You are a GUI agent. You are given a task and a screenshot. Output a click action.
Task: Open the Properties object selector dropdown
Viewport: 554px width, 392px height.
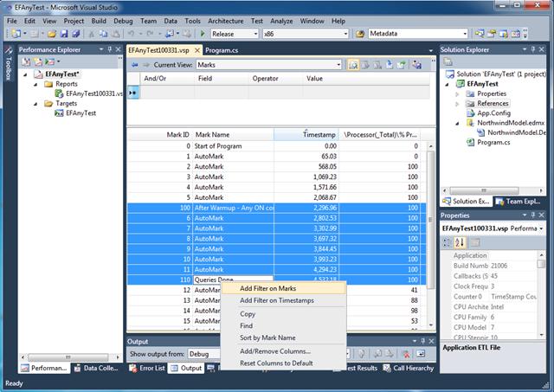(x=541, y=228)
